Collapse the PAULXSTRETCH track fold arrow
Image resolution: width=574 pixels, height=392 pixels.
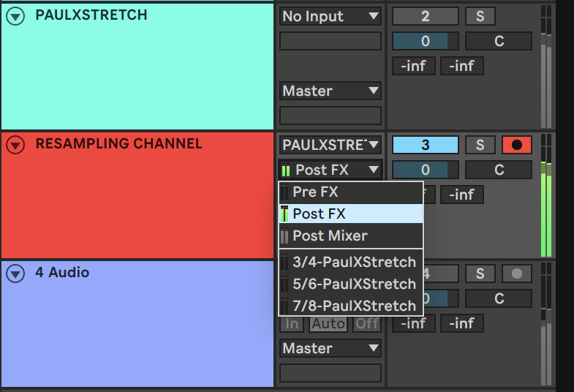15,16
